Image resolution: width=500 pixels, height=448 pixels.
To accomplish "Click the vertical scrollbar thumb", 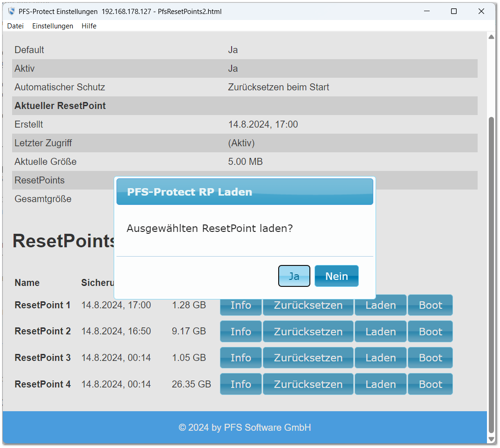I will (x=491, y=275).
